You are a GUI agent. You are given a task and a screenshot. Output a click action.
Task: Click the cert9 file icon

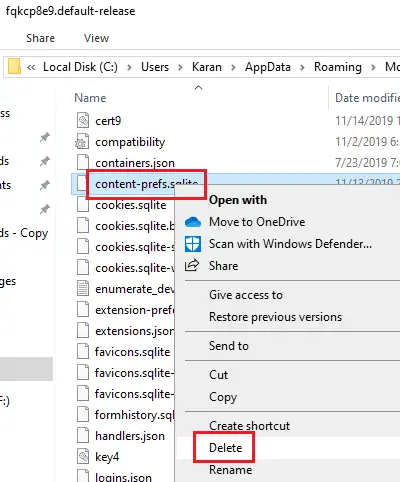83,120
